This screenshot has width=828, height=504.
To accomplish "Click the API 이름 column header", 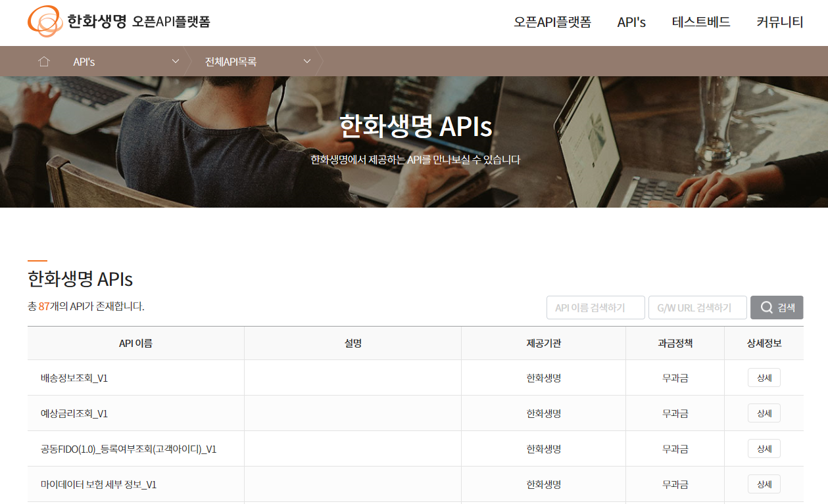I will click(136, 343).
